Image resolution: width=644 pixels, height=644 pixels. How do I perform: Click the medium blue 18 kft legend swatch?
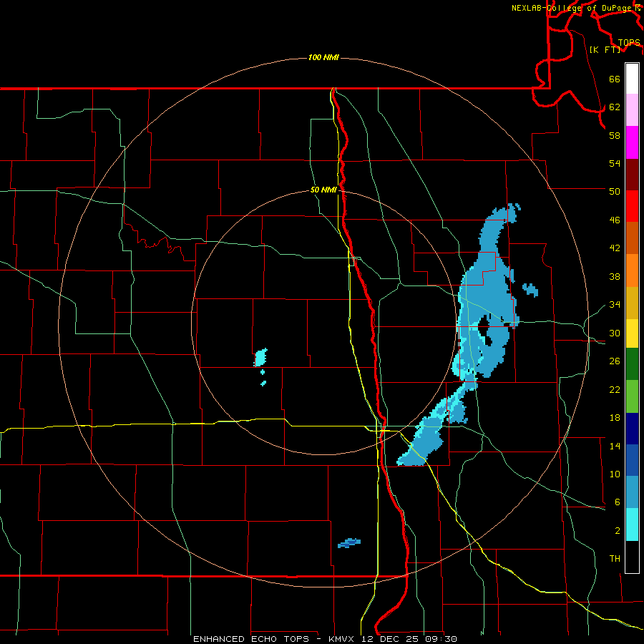click(x=632, y=460)
